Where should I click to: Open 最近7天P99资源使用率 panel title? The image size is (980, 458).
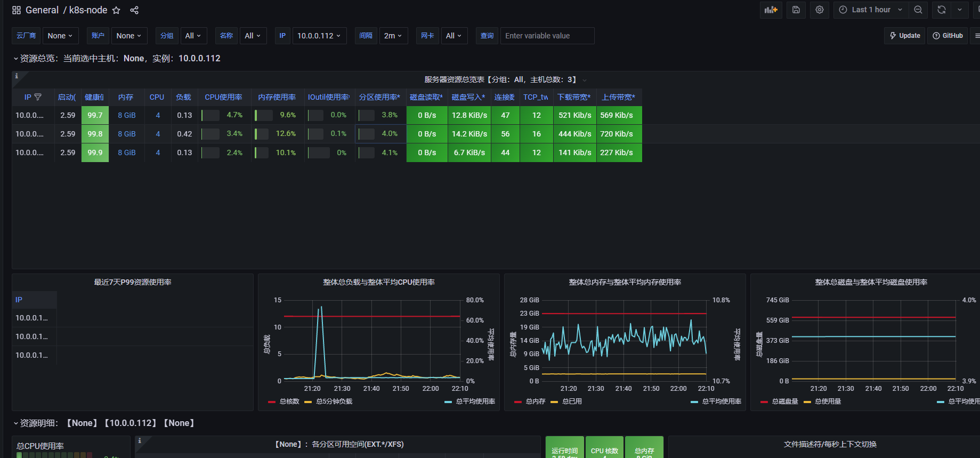coord(133,282)
